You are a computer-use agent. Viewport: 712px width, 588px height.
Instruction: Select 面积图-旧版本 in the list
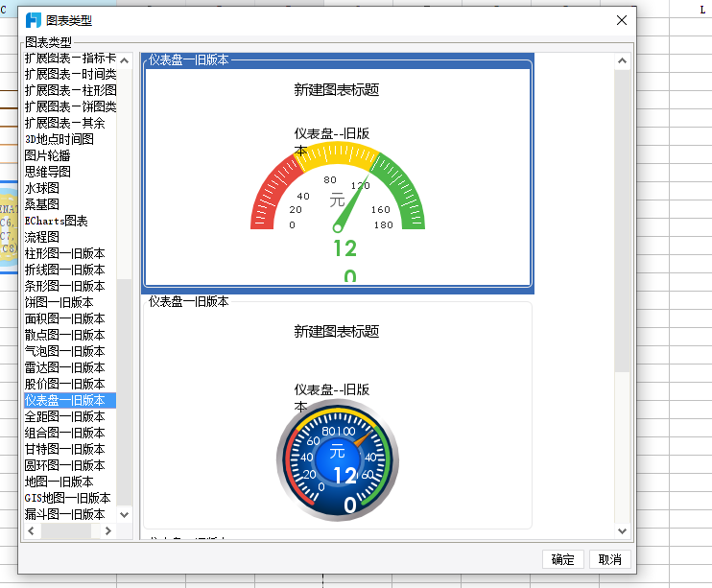point(70,318)
